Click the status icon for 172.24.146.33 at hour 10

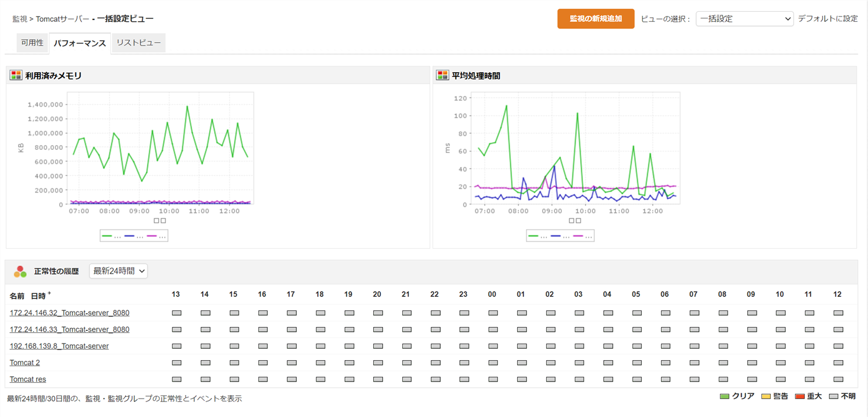pyautogui.click(x=780, y=329)
